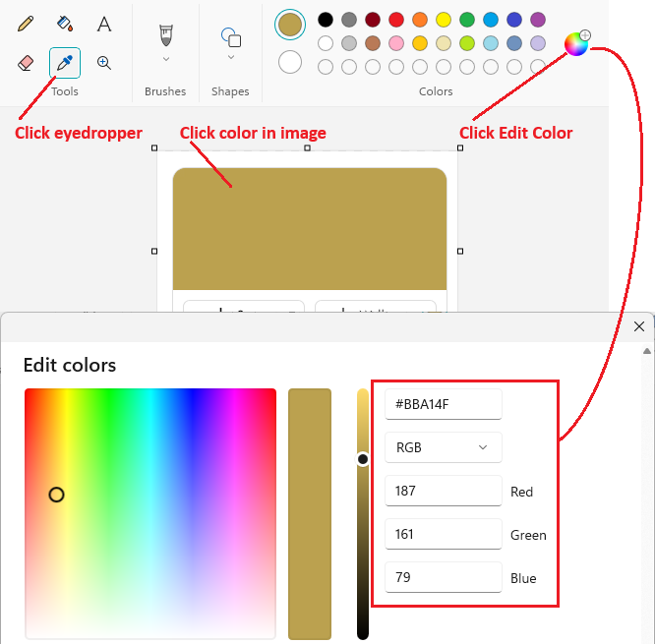Pick the orange palette color
Screen dimensions: 655x644
[420, 20]
